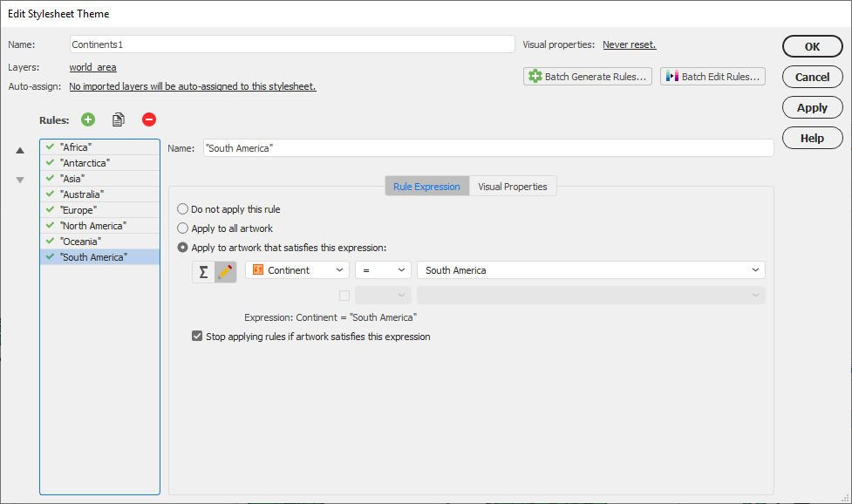Image resolution: width=852 pixels, height=504 pixels.
Task: Open the South America value dropdown
Action: click(591, 270)
